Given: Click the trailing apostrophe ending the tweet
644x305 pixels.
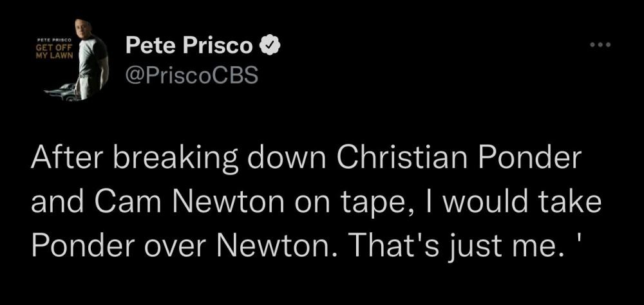Looking at the screenshot, I should pos(583,243).
